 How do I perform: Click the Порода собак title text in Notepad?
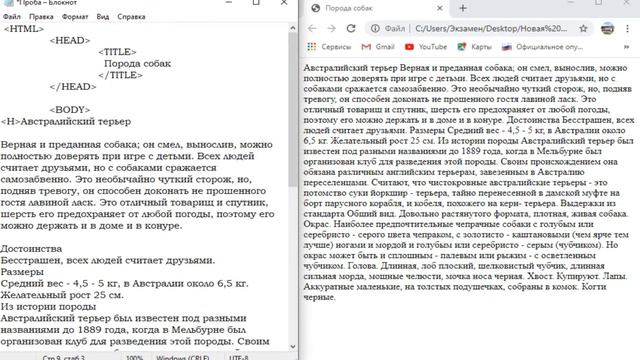pos(137,64)
